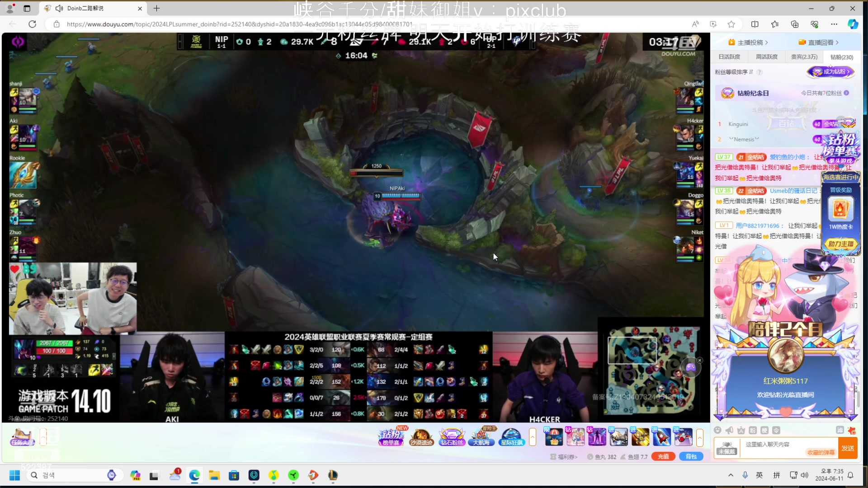Open the 大航海 activity icon
The height and width of the screenshot is (488, 868).
coord(481,437)
